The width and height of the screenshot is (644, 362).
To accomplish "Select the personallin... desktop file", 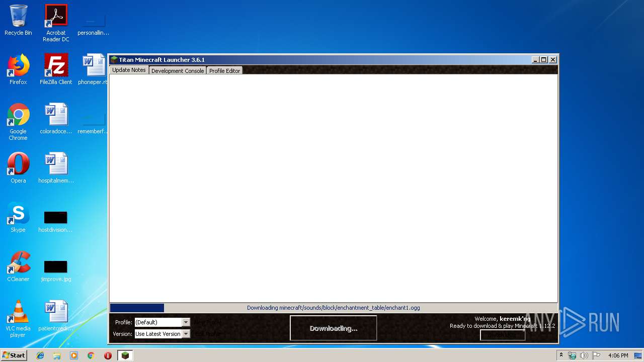I will tap(94, 25).
